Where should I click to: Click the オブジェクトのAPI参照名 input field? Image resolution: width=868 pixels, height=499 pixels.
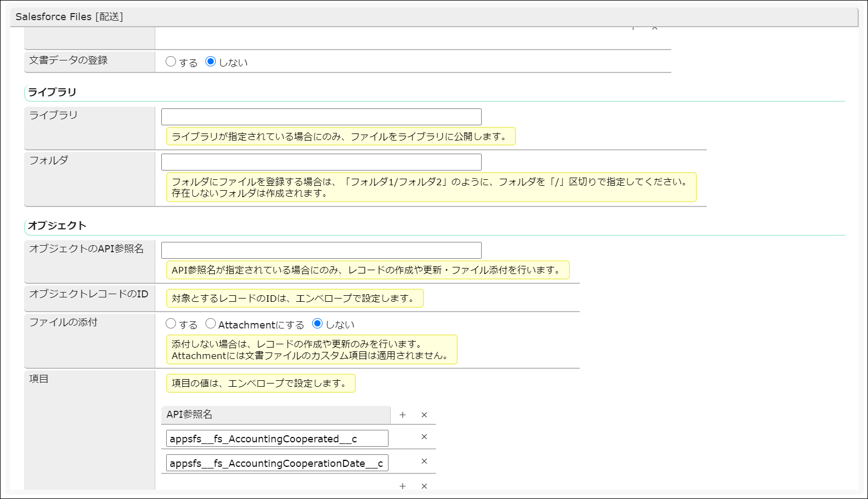tap(321, 250)
